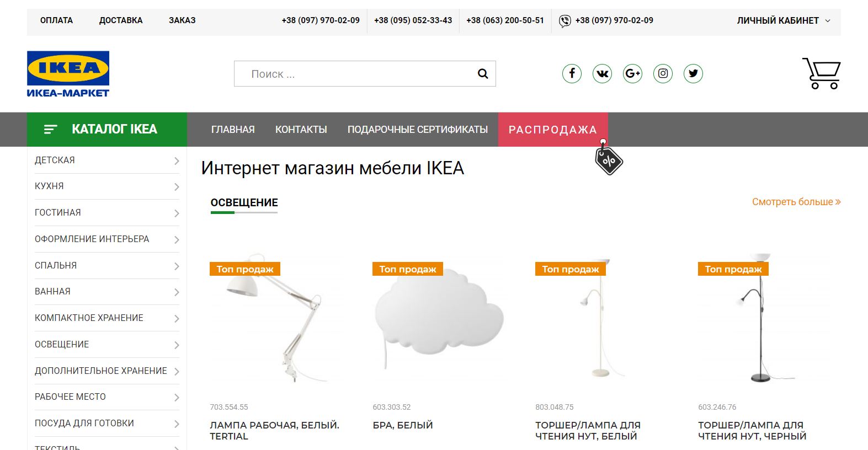Open the Google Plus social icon
The height and width of the screenshot is (450, 868).
pyautogui.click(x=632, y=73)
